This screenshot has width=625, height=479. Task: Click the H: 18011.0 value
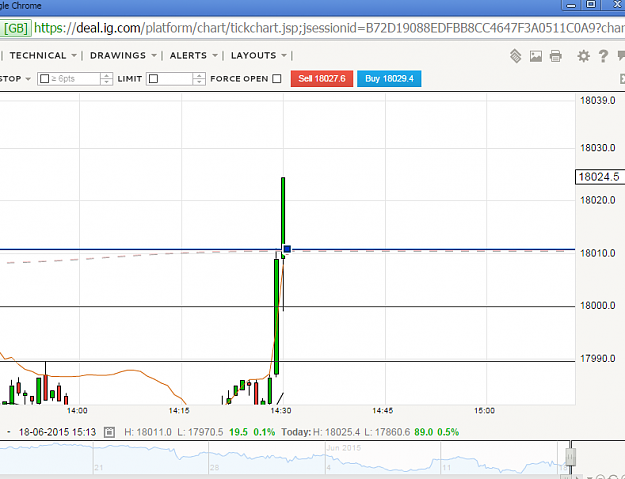[148, 432]
